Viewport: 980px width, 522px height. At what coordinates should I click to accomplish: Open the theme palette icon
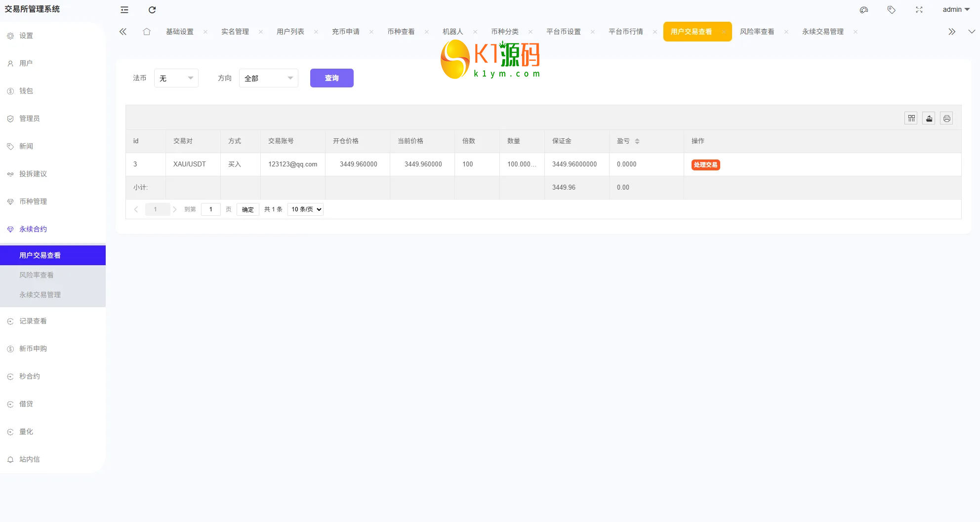[864, 10]
